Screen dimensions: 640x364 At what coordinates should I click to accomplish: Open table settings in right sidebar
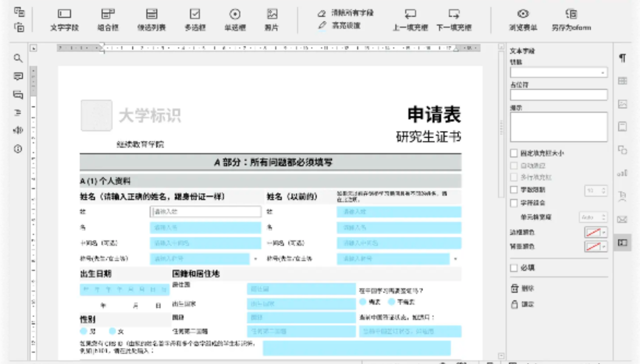(x=623, y=81)
